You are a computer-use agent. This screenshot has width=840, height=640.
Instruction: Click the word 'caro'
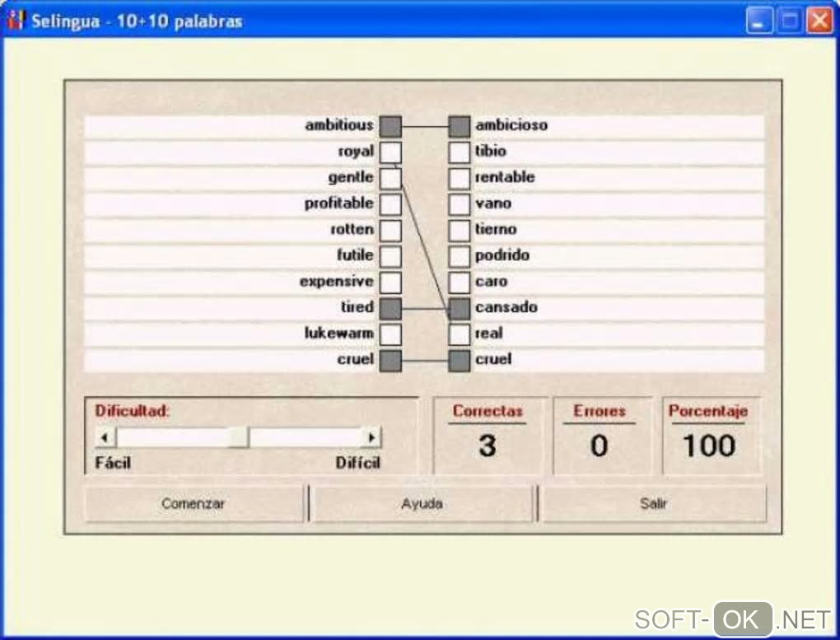click(492, 282)
